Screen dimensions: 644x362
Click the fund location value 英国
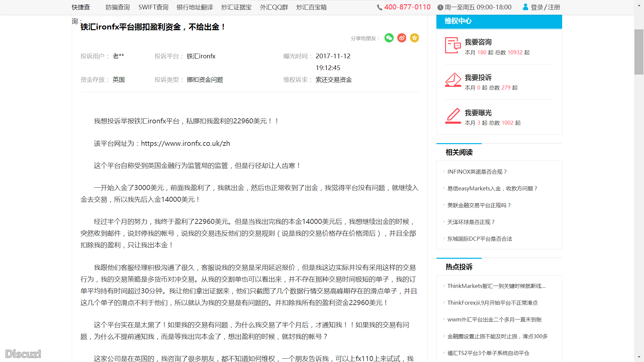coord(119,80)
